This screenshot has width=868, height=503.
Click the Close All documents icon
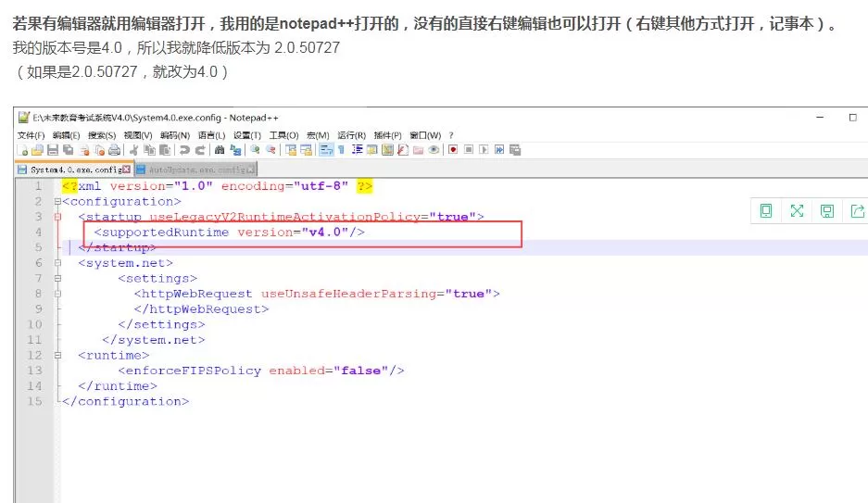click(100, 150)
